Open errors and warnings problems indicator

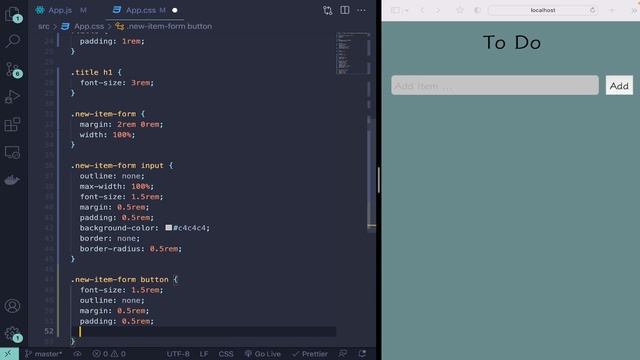coord(109,354)
